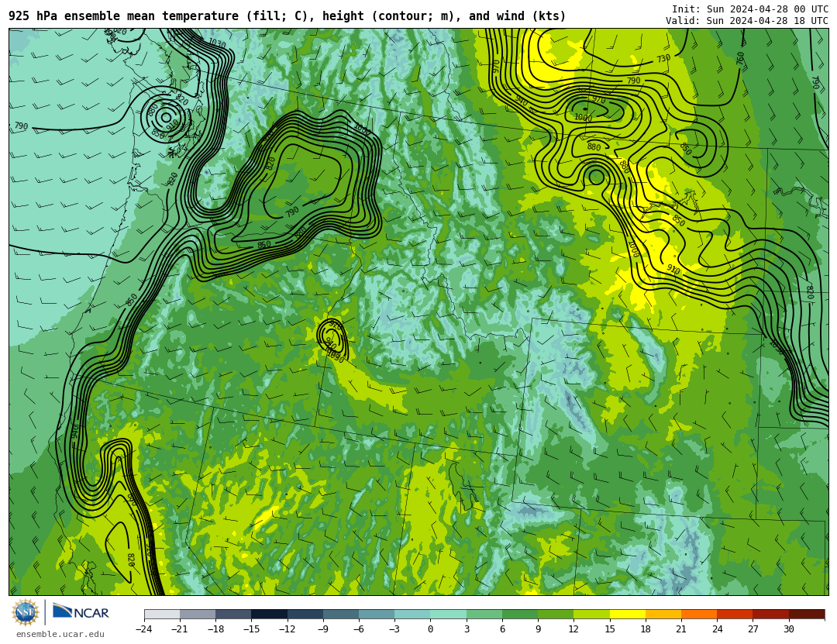Click the Valid: Sun 2024-04-28 18 UTC text
Screen dimensions: 837x644
[x=746, y=21]
